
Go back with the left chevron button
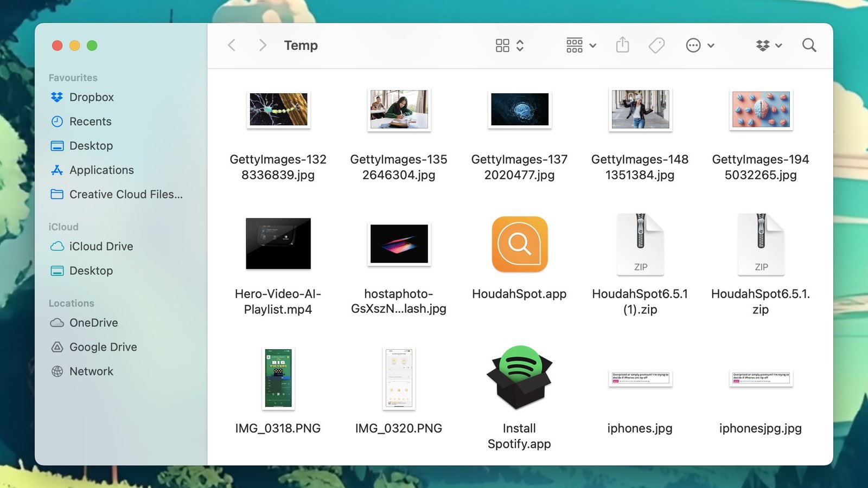(x=232, y=45)
